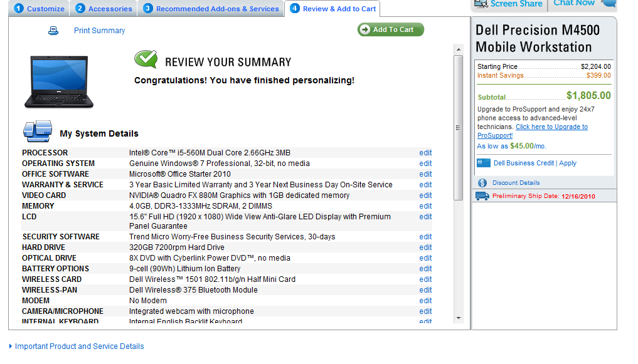Edit the PROCESSOR selection
Screen dimensions: 638x364
425,153
